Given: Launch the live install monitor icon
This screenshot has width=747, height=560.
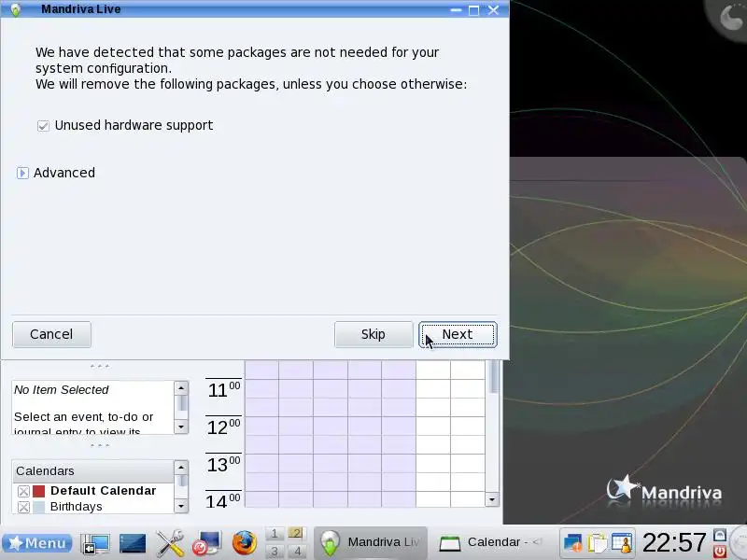Looking at the screenshot, I should (x=206, y=543).
